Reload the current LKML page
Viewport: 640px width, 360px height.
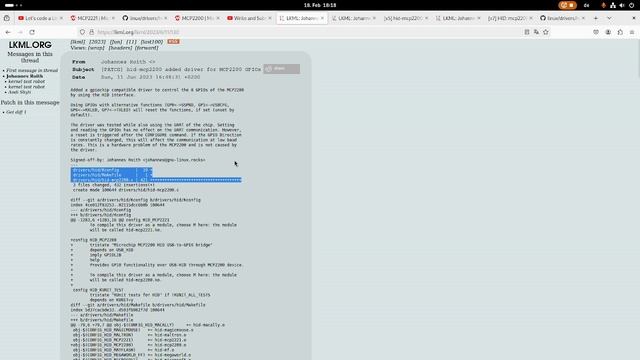(32, 32)
